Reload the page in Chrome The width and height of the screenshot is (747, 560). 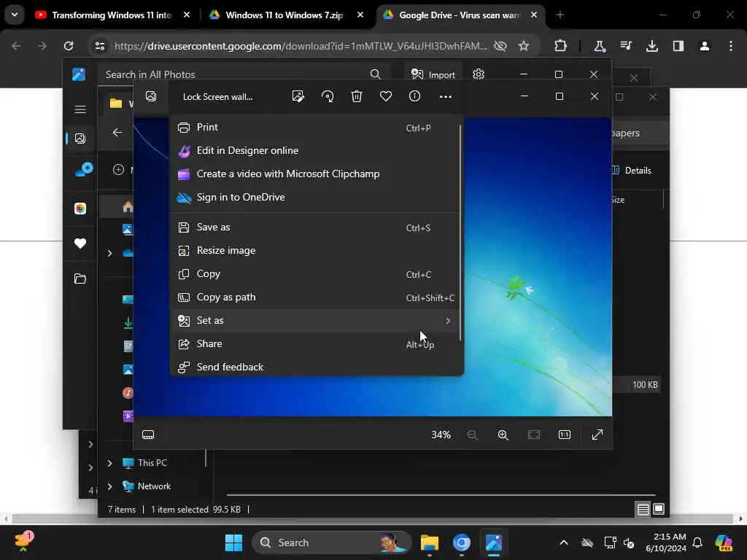69,46
